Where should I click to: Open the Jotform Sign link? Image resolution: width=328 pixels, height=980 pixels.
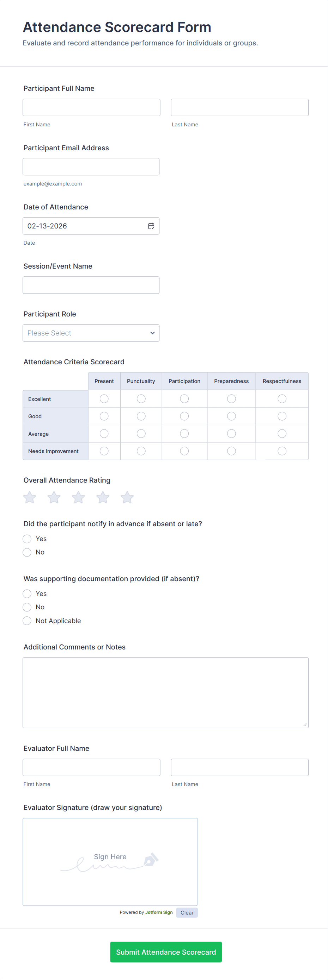pyautogui.click(x=159, y=912)
